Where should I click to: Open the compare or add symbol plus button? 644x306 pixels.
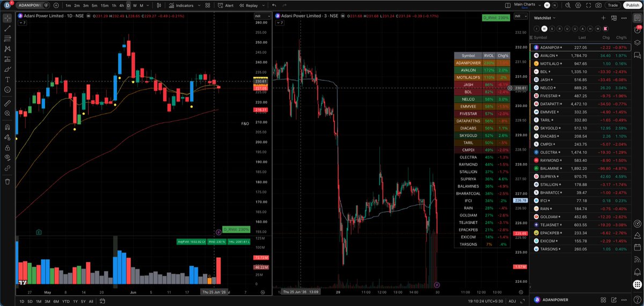click(56, 5)
